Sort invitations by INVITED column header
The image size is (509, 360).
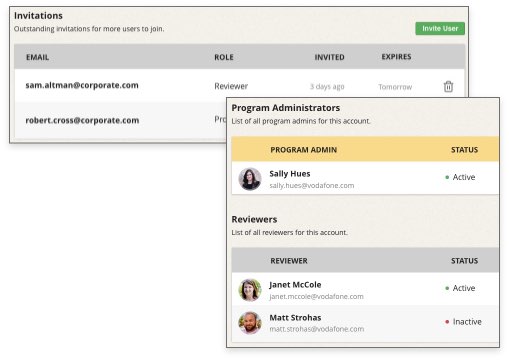329,57
